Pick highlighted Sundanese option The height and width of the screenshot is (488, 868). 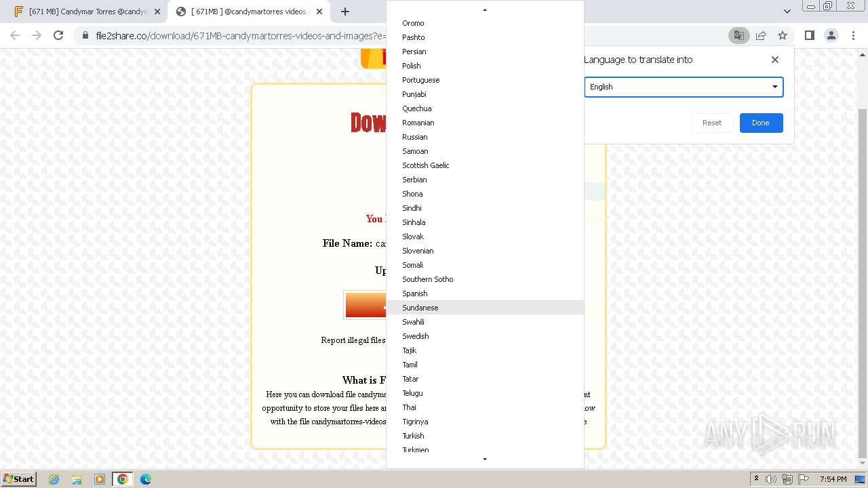[x=485, y=308]
